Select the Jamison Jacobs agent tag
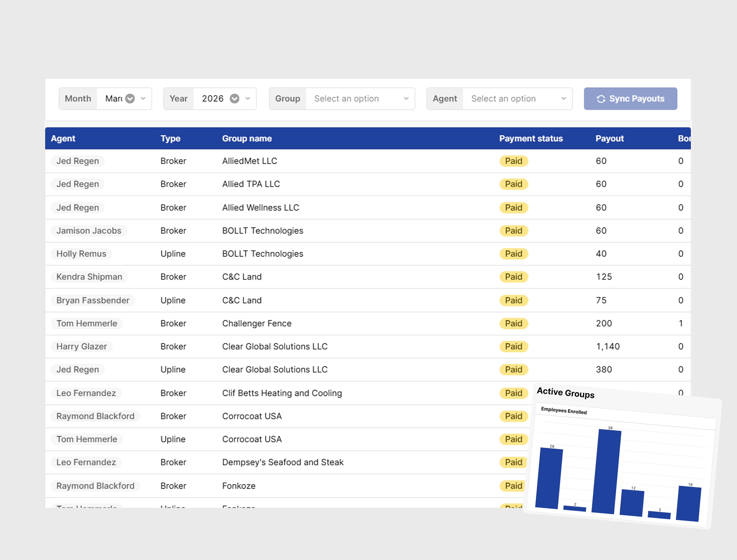The height and width of the screenshot is (560, 737). [89, 231]
